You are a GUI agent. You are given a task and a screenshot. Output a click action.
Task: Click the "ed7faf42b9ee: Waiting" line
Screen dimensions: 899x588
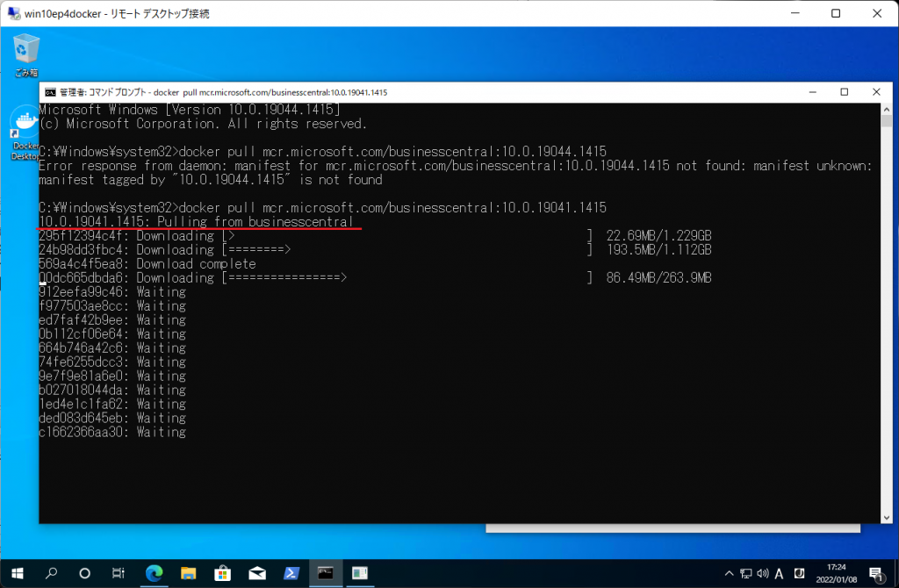click(x=112, y=320)
